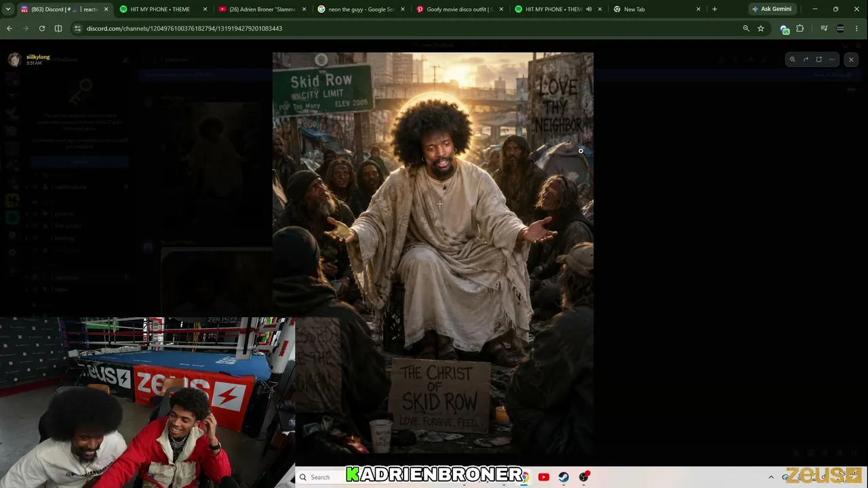The image size is (868, 488).
Task: Open Chrome from the taskbar
Action: pyautogui.click(x=524, y=477)
